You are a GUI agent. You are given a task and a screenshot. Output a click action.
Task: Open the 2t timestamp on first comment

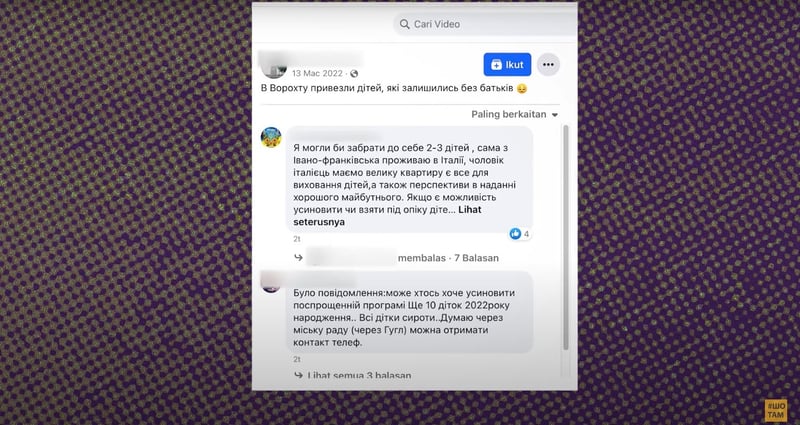[297, 239]
